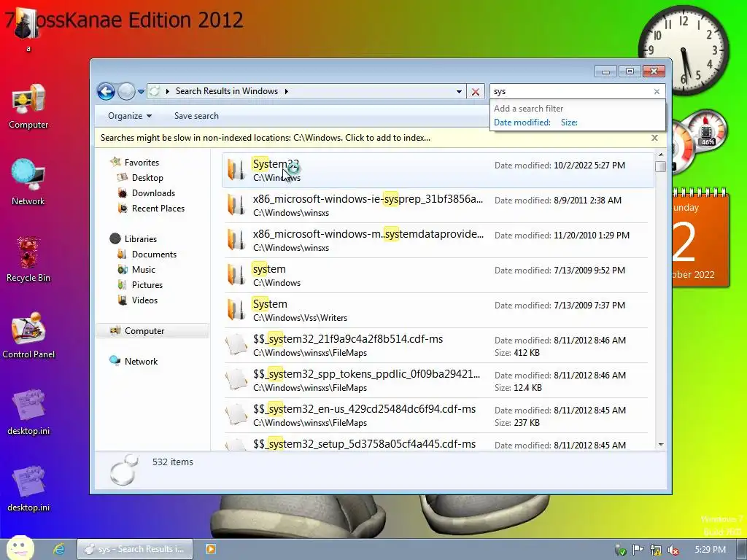747x560 pixels.
Task: Open the recent pages dropdown arrow
Action: (141, 91)
